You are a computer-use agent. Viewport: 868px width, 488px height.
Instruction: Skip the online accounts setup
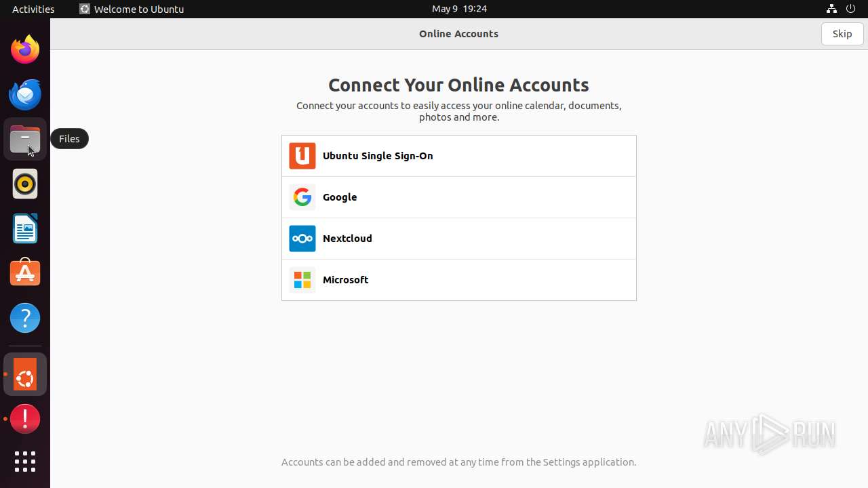pyautogui.click(x=842, y=34)
